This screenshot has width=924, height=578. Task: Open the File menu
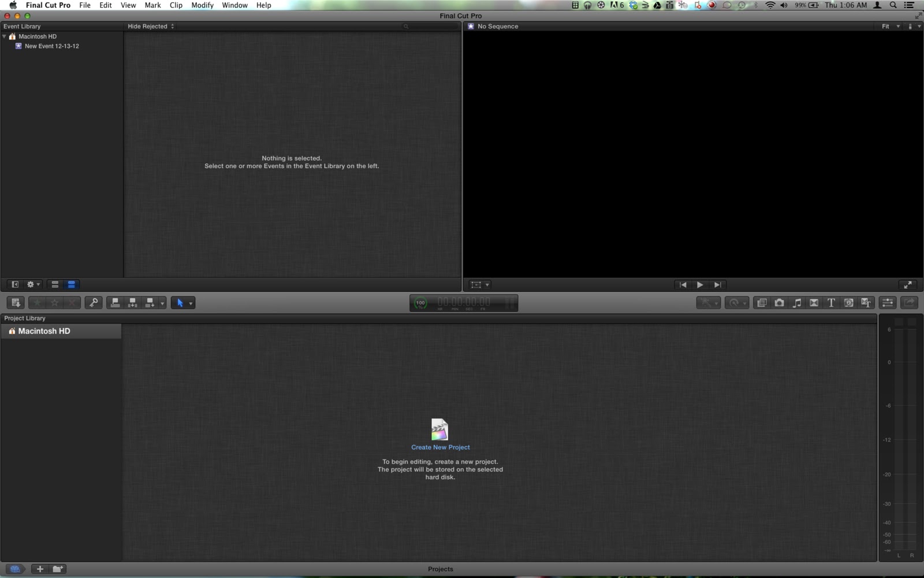pos(85,5)
